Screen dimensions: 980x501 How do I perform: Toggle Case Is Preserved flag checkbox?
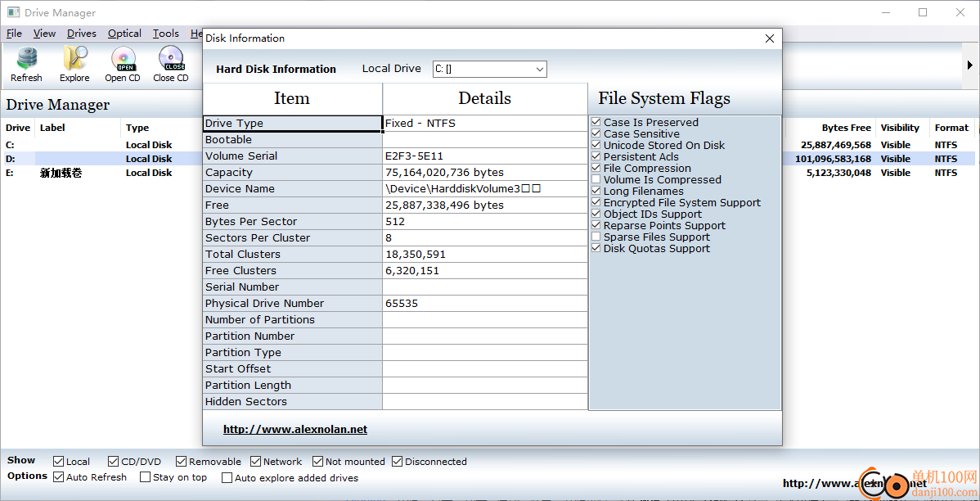pos(596,123)
